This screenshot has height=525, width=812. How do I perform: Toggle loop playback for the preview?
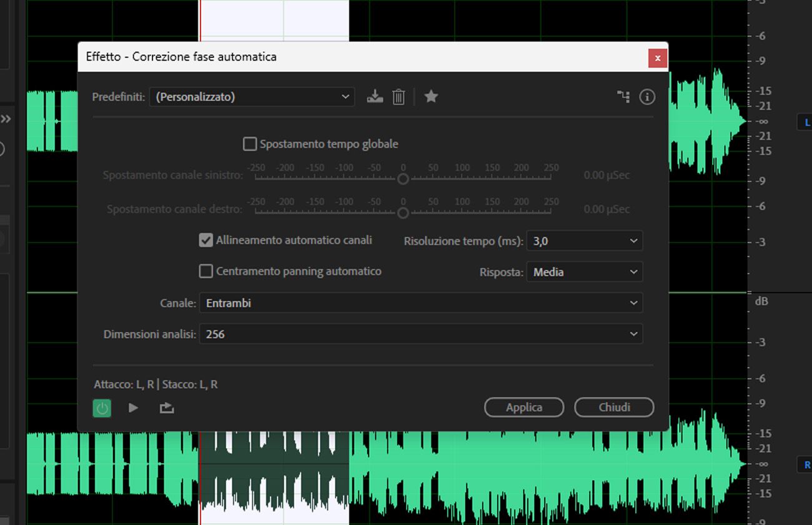166,407
